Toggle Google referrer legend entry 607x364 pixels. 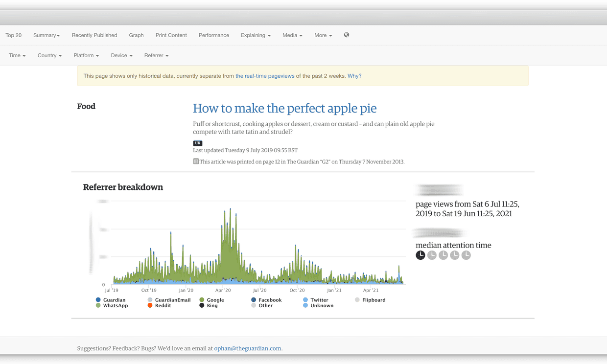[x=211, y=300]
